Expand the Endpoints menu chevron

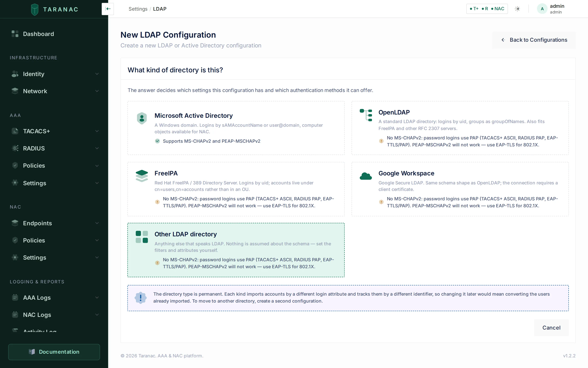97,223
